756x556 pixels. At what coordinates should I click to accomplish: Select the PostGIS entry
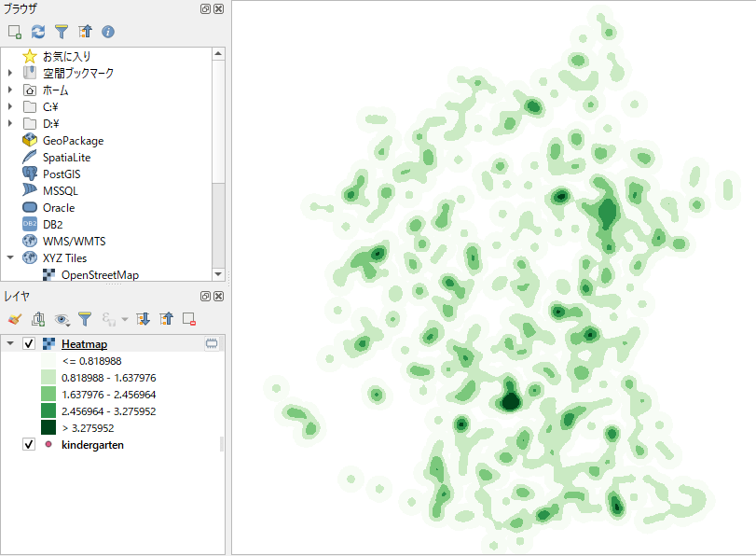click(x=62, y=174)
